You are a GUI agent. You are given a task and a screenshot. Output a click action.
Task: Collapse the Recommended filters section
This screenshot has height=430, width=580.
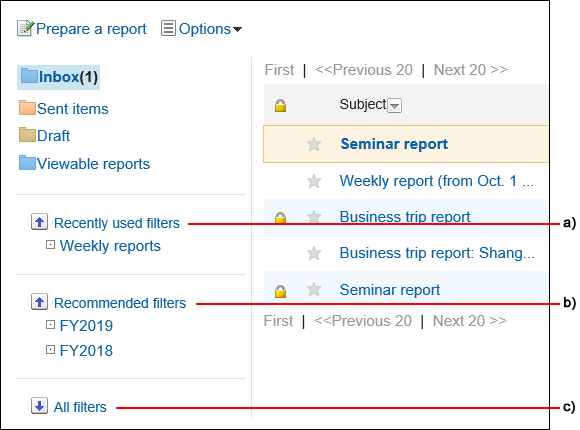coord(39,302)
